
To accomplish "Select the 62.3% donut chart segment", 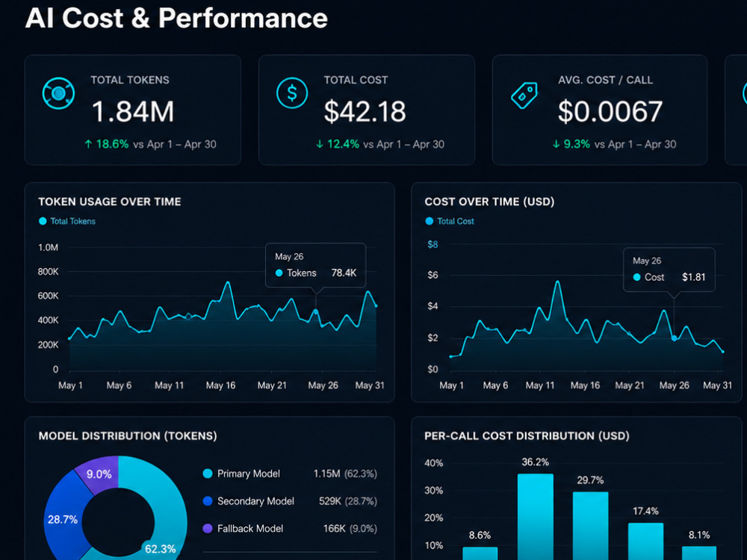I will point(169,509).
